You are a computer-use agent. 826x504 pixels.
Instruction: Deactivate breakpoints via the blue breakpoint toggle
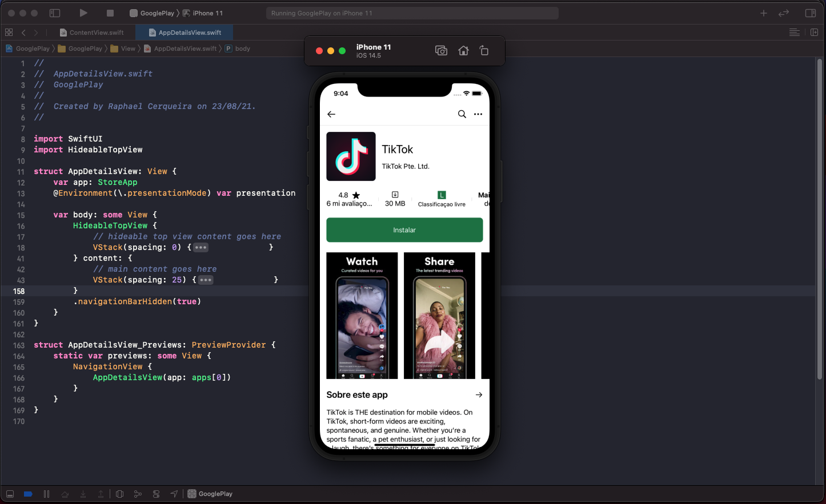(28, 494)
